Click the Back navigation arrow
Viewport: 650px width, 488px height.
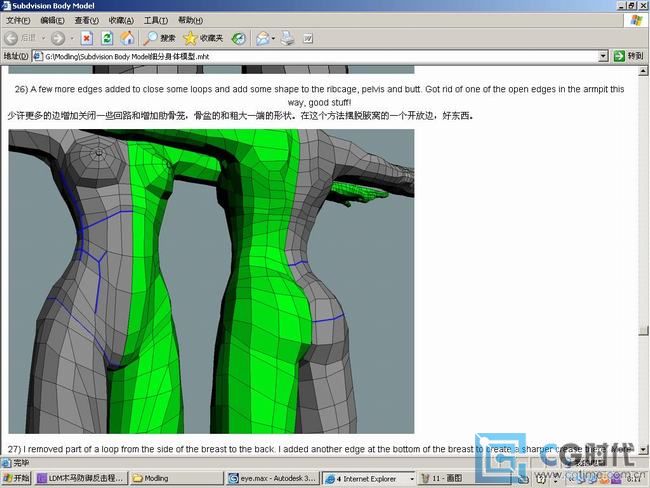[11, 39]
